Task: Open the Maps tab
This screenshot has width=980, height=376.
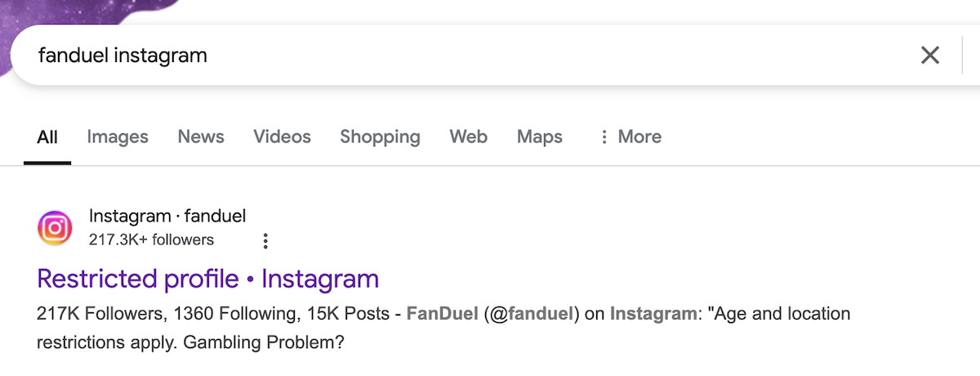Action: [539, 137]
